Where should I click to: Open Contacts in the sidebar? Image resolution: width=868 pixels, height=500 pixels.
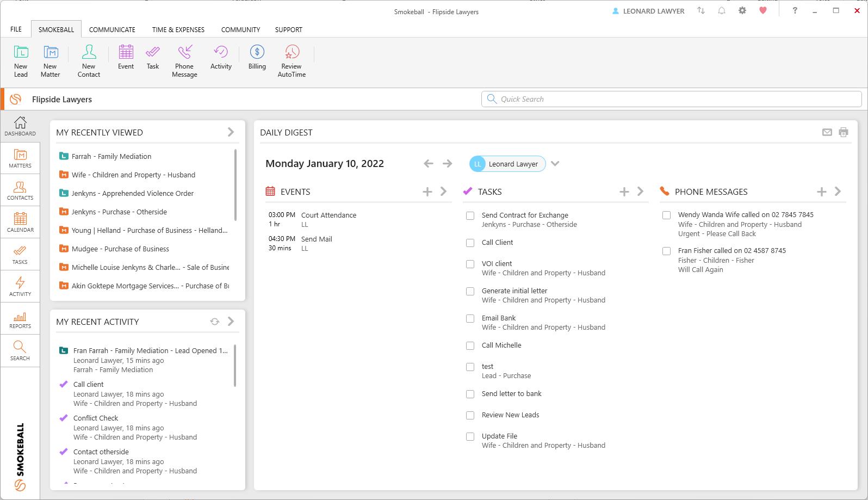[20, 190]
